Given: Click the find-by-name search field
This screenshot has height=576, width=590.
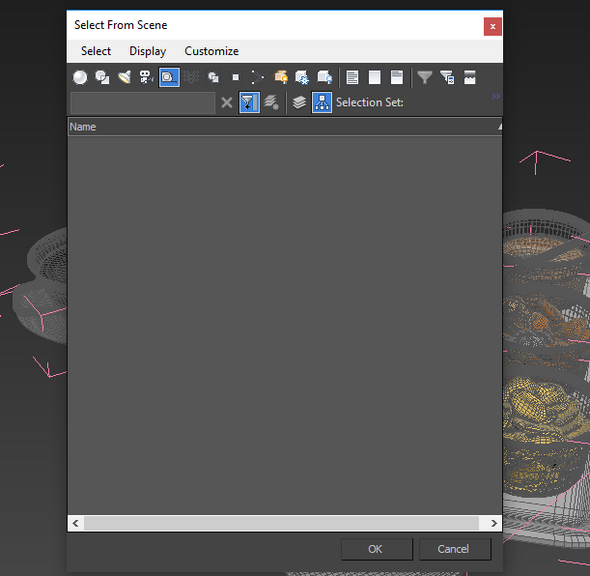Looking at the screenshot, I should point(143,103).
